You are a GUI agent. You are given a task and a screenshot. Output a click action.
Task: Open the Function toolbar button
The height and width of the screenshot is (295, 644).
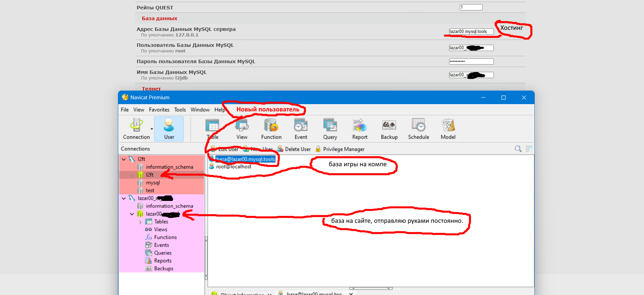271,129
